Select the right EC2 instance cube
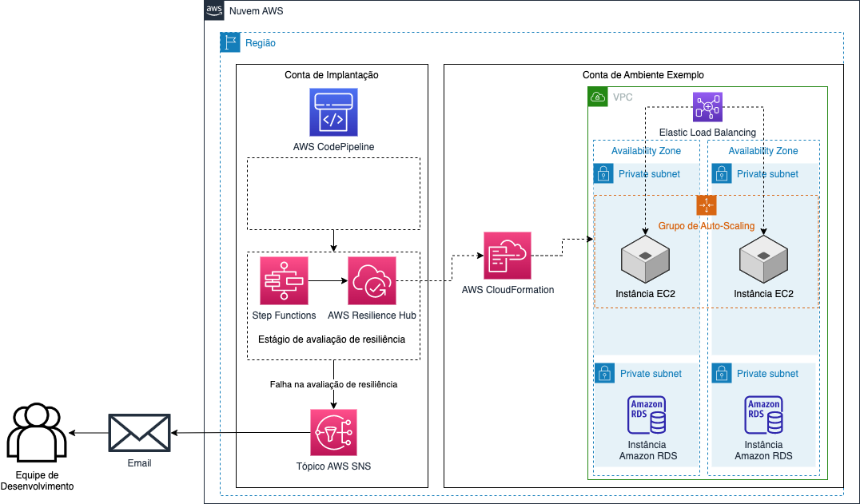 763,259
